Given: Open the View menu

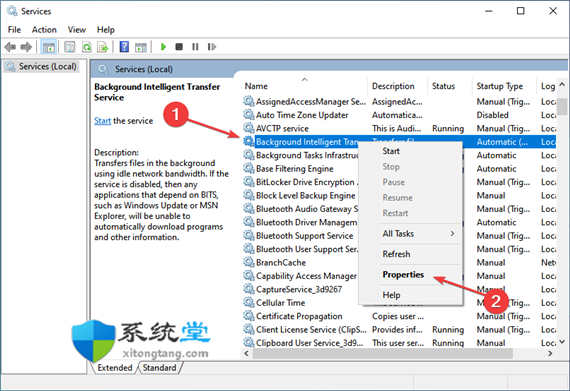Looking at the screenshot, I should pos(77,29).
